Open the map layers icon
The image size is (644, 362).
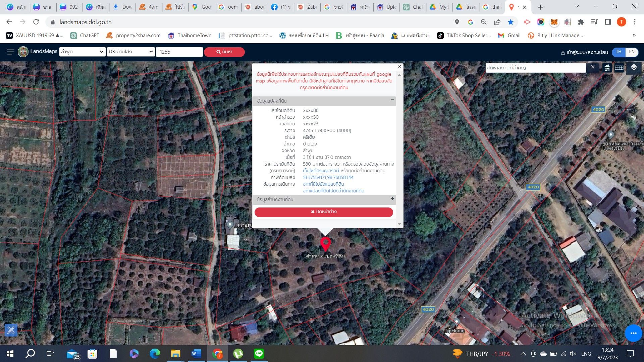pyautogui.click(x=633, y=67)
